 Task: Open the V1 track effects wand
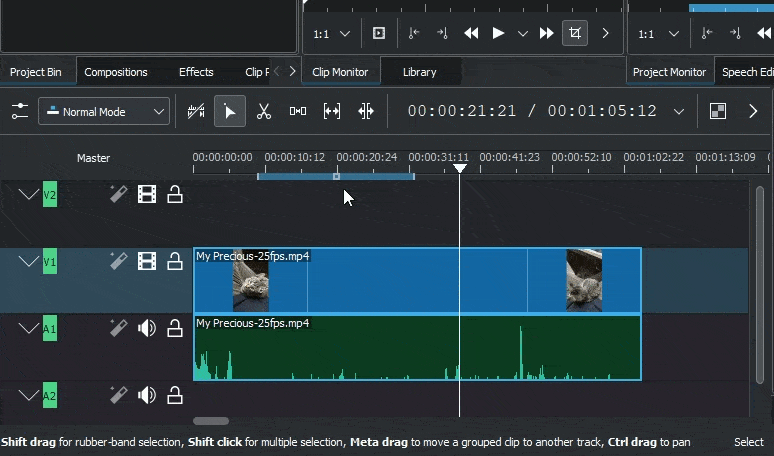coord(118,261)
